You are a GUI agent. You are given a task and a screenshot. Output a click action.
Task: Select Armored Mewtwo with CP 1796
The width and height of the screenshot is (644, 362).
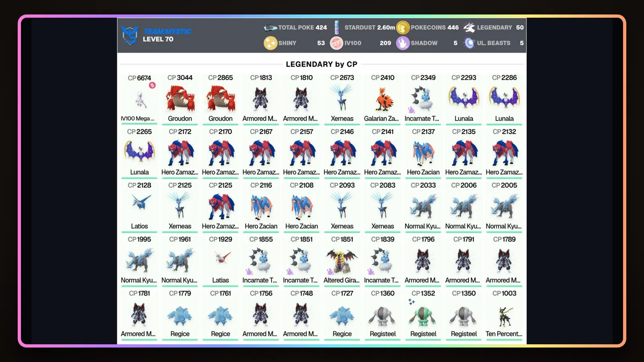click(x=423, y=261)
